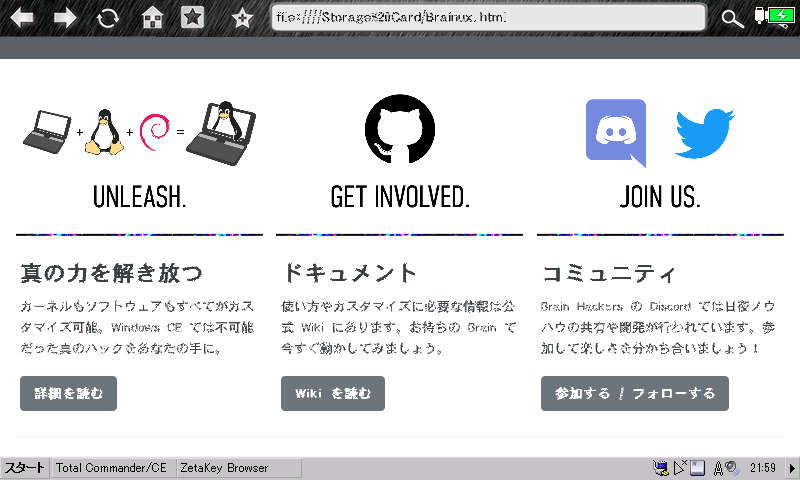The width and height of the screenshot is (800, 480).
Task: Click the network tray icon
Action: click(x=660, y=468)
